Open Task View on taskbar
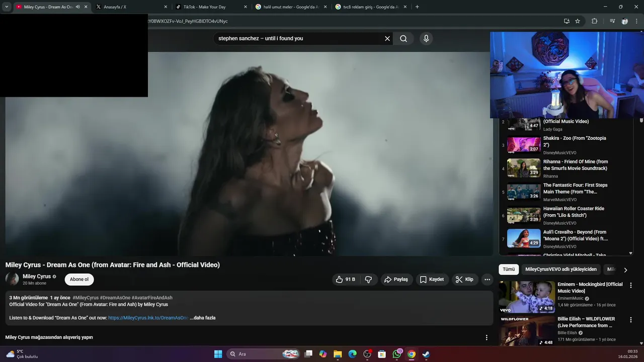The image size is (644, 362). point(308,354)
